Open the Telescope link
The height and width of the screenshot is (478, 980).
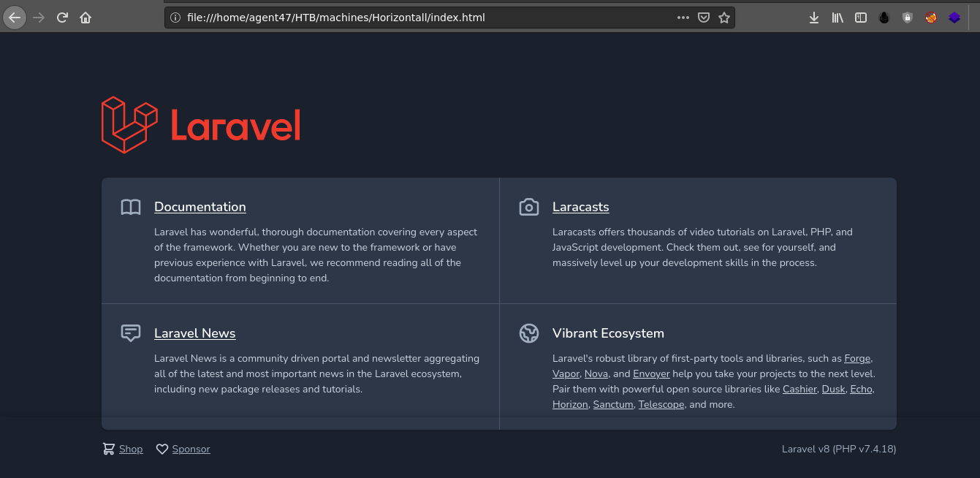(x=661, y=404)
